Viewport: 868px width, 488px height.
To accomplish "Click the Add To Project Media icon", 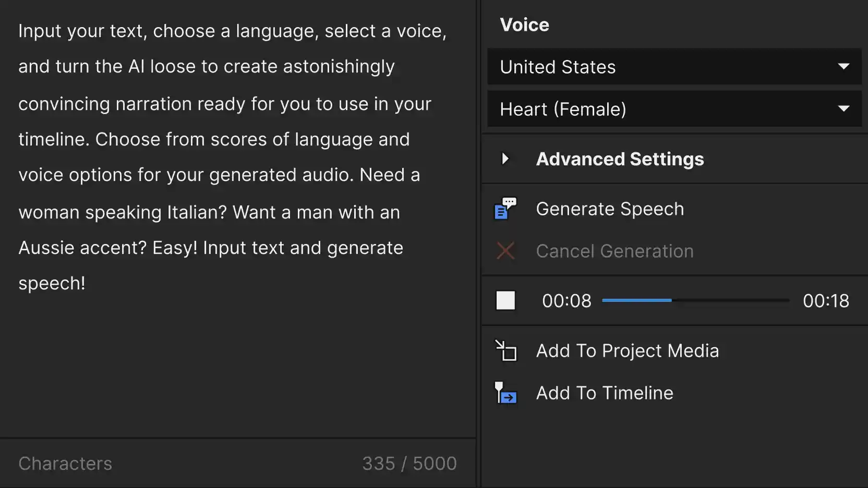I will (x=505, y=350).
